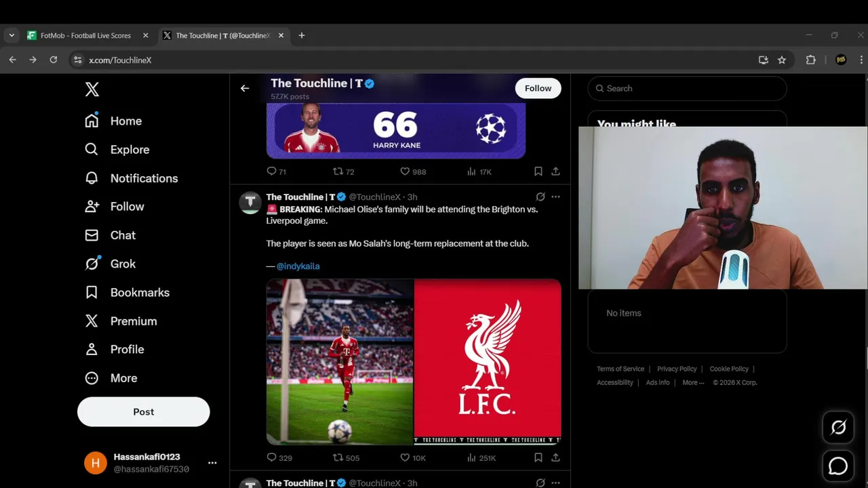Click The Touchline verified badge in header
The image size is (868, 488).
pyautogui.click(x=370, y=84)
